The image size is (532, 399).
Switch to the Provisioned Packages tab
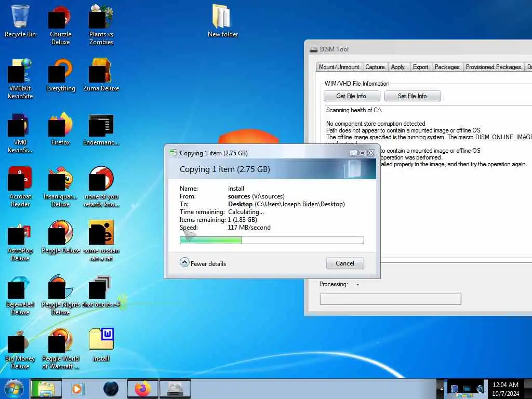click(493, 67)
